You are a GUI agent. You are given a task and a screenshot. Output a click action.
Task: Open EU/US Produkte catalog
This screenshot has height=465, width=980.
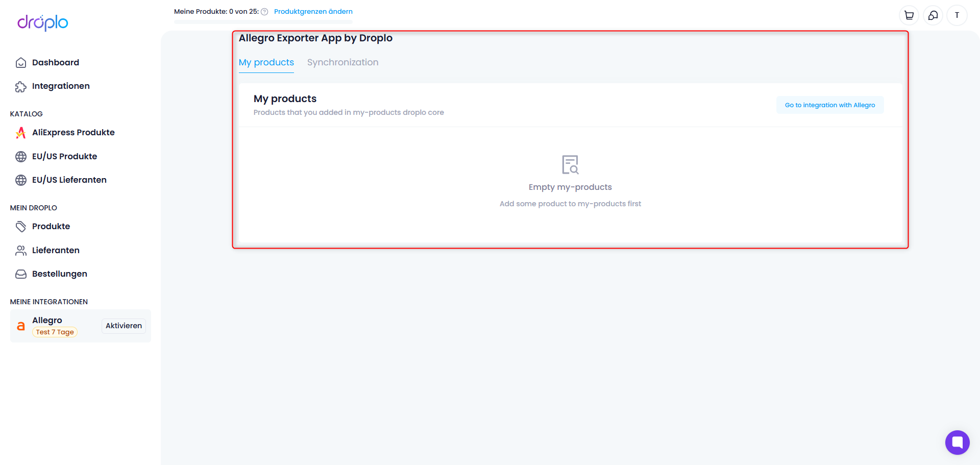(x=64, y=156)
